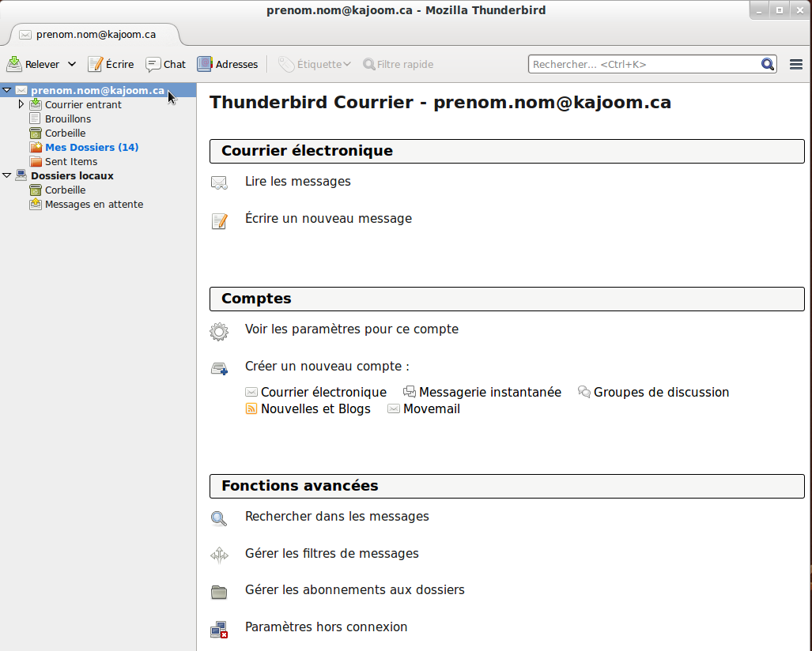Click the new message pencil icon

tap(220, 220)
